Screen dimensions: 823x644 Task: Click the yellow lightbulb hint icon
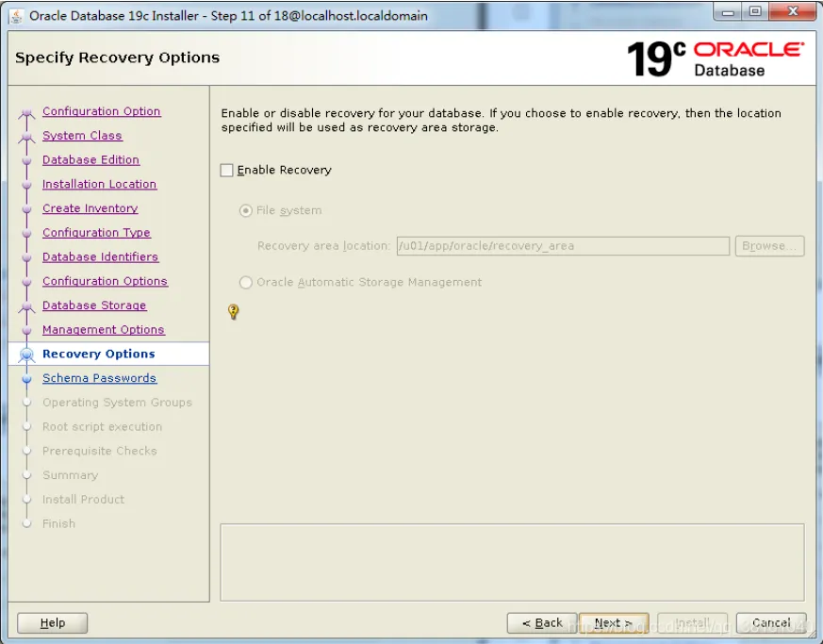click(234, 312)
